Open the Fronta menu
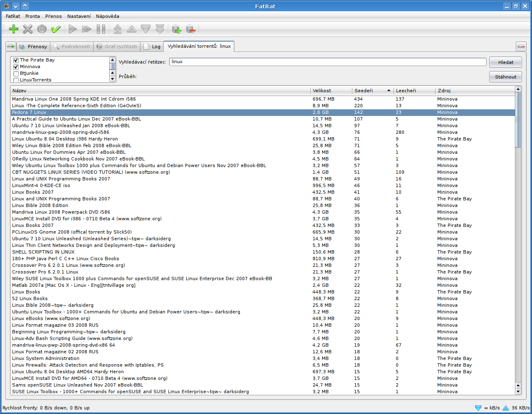This screenshot has width=532, height=414. 32,16
